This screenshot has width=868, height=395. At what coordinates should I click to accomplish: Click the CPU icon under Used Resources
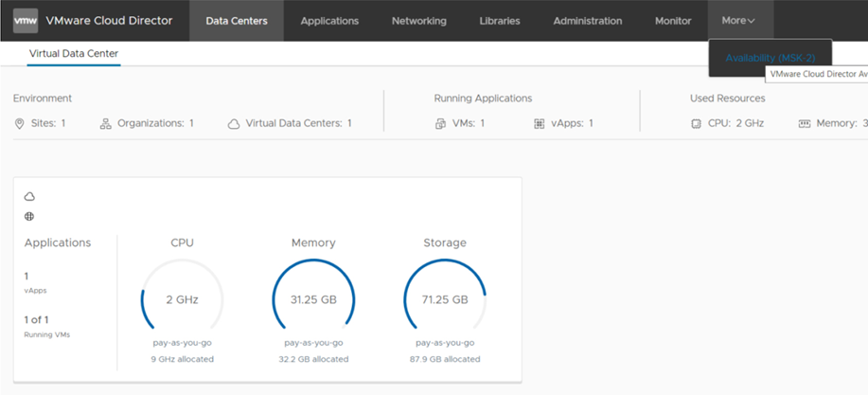click(x=696, y=123)
